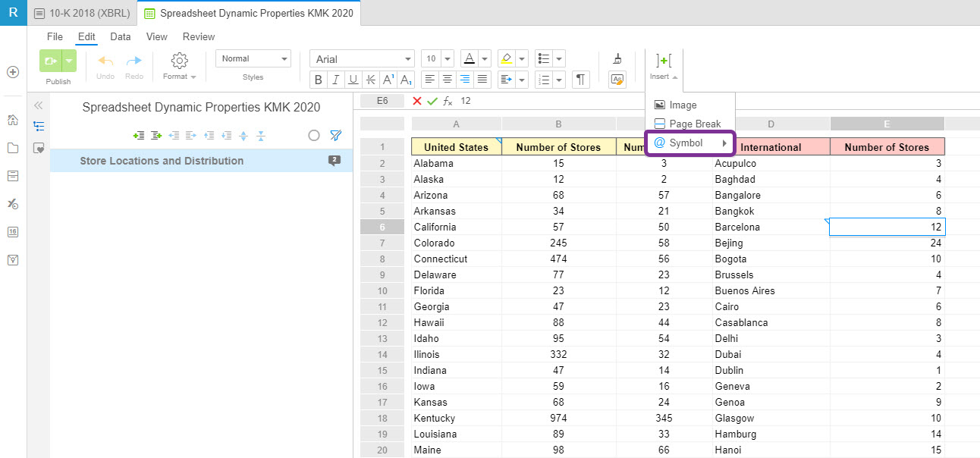This screenshot has width=980, height=458.
Task: Select Store Locations and Distribution section
Action: [201, 161]
